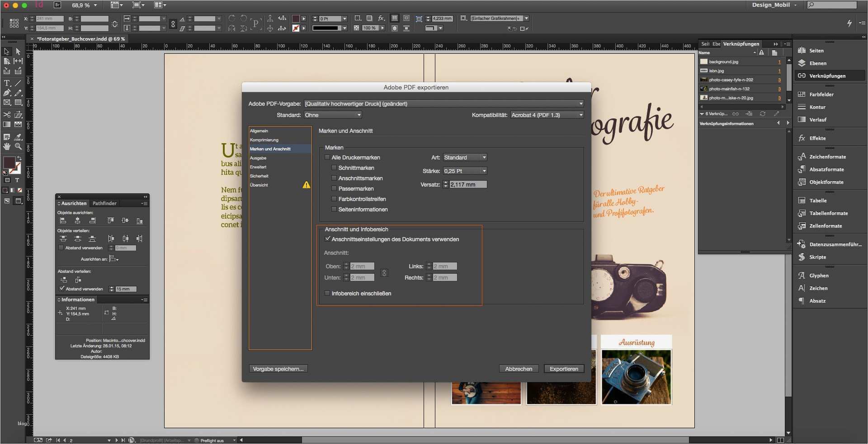Switch to the Pathfinder tab
Image resolution: width=868 pixels, height=444 pixels.
point(104,203)
